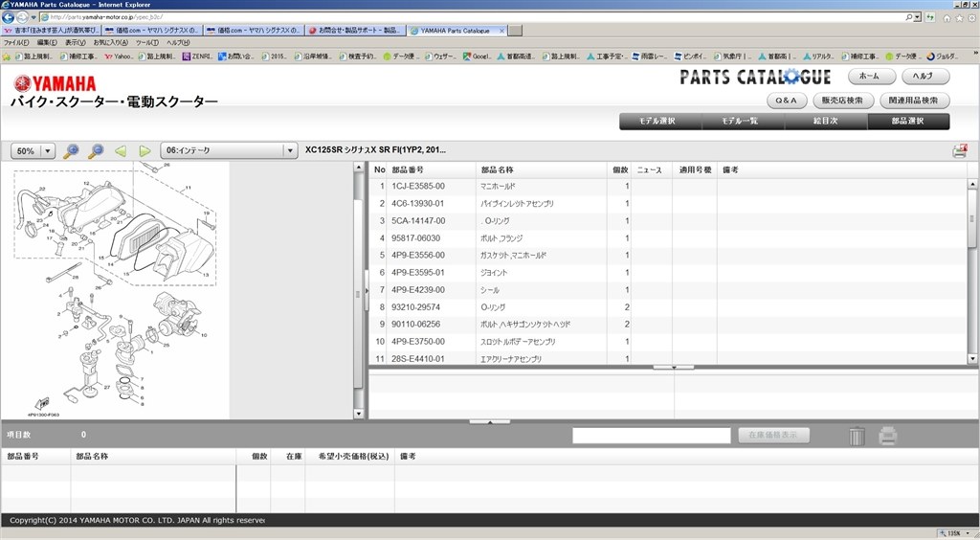Select part row 4C6-13930-01

point(668,204)
